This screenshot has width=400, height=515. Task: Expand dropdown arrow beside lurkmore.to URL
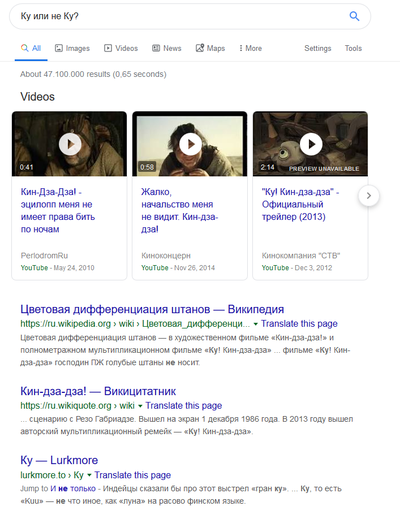click(89, 475)
